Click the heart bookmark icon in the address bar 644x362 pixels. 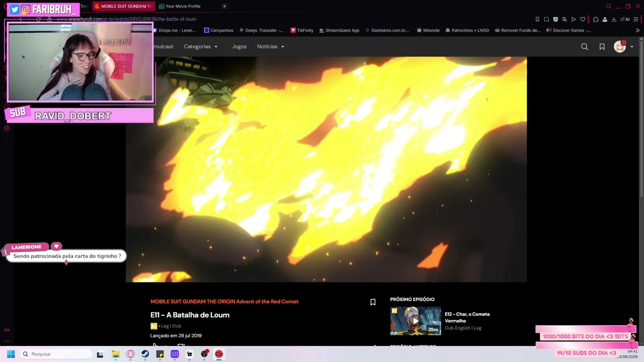583,19
